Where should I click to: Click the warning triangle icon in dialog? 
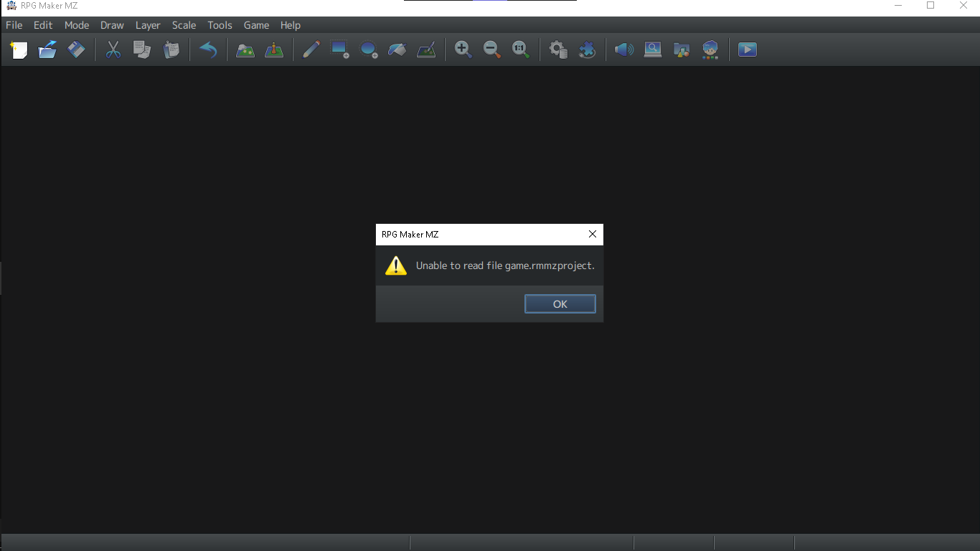[x=396, y=265]
